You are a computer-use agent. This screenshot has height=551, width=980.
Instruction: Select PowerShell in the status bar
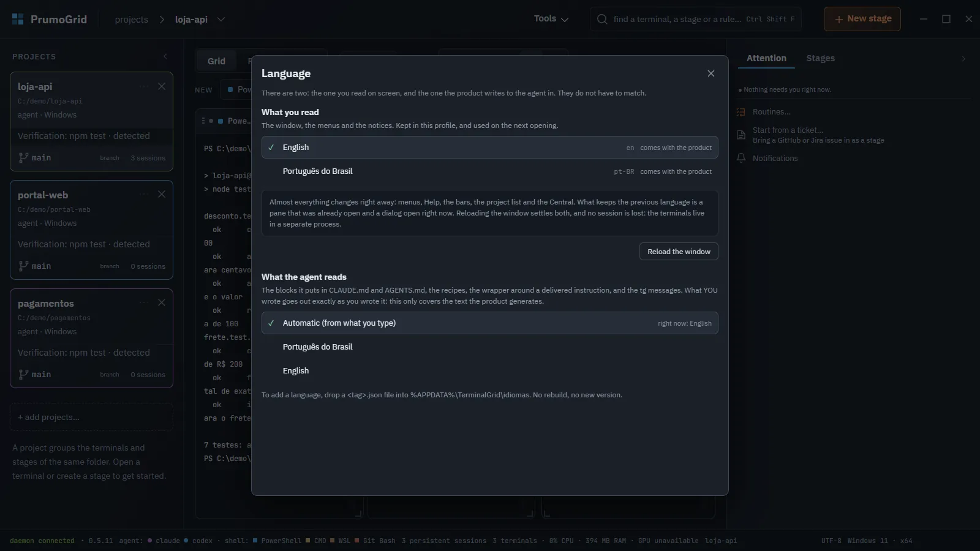[277, 541]
